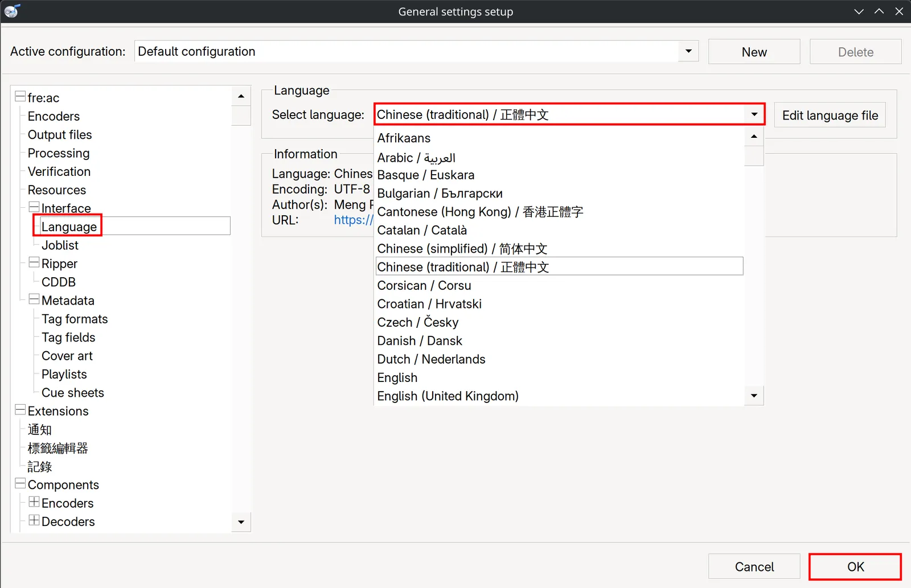Click the fre:ac app icon in title bar

point(12,11)
